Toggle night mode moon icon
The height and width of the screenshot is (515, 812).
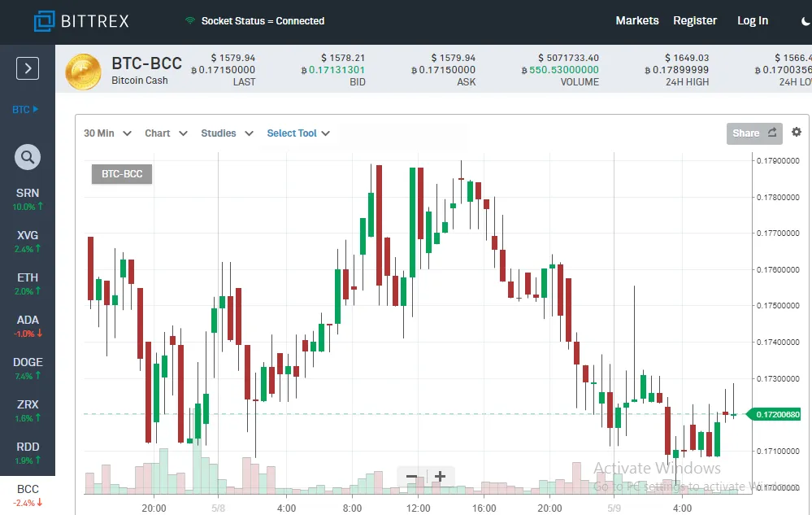pos(805,21)
